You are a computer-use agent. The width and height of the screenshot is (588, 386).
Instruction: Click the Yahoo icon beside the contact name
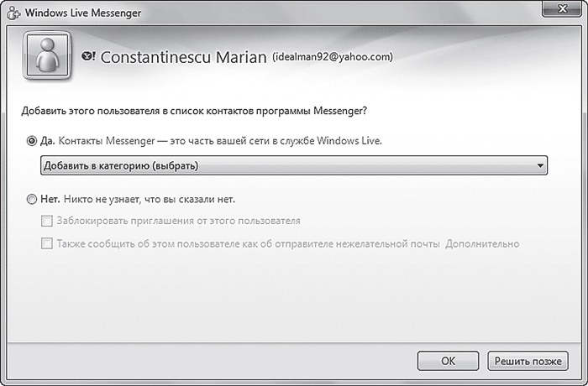click(88, 56)
